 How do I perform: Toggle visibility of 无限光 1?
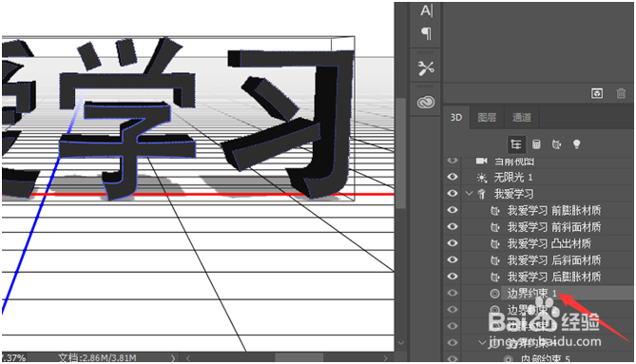[453, 177]
